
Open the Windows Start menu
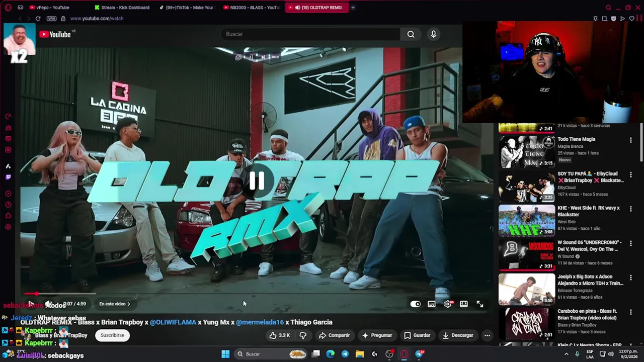click(x=225, y=354)
